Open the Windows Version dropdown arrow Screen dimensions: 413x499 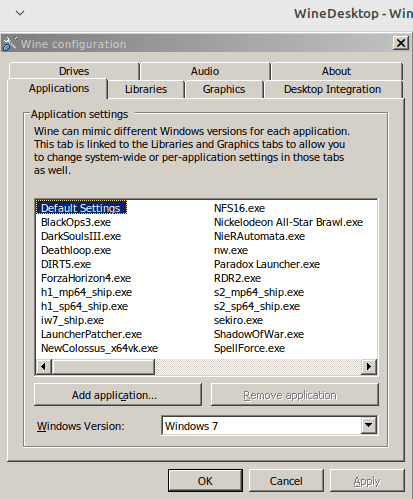(x=369, y=425)
